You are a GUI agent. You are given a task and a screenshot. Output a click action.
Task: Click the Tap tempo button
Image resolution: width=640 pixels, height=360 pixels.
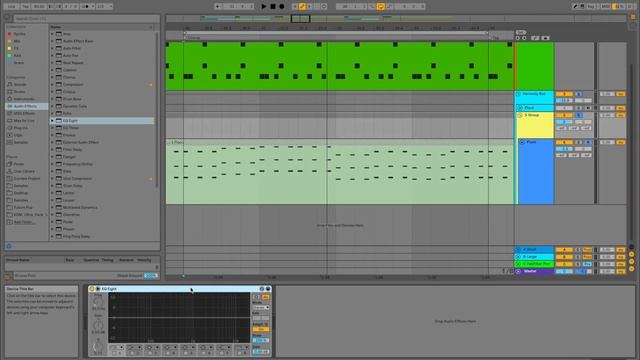coord(25,7)
